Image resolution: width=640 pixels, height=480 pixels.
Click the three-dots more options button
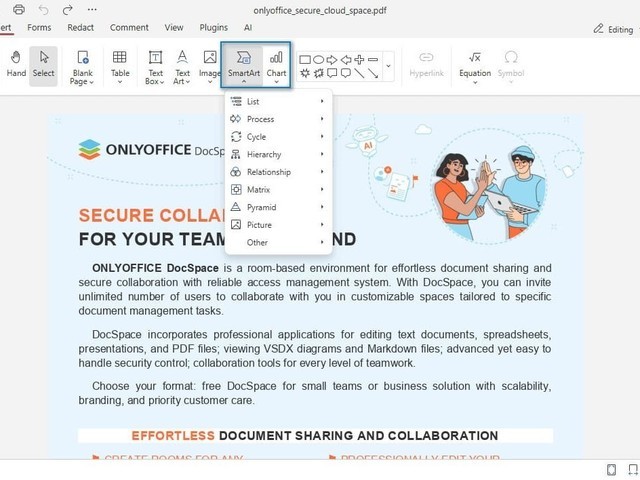coord(92,9)
